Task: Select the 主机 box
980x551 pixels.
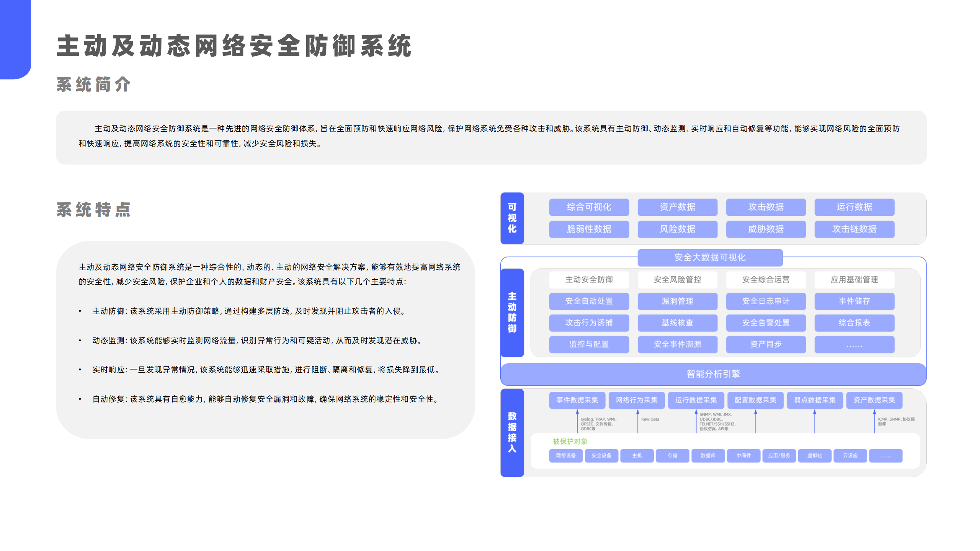Action: 637,456
